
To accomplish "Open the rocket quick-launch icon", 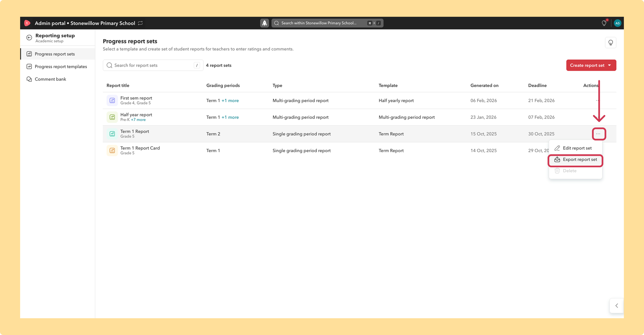I will [264, 23].
